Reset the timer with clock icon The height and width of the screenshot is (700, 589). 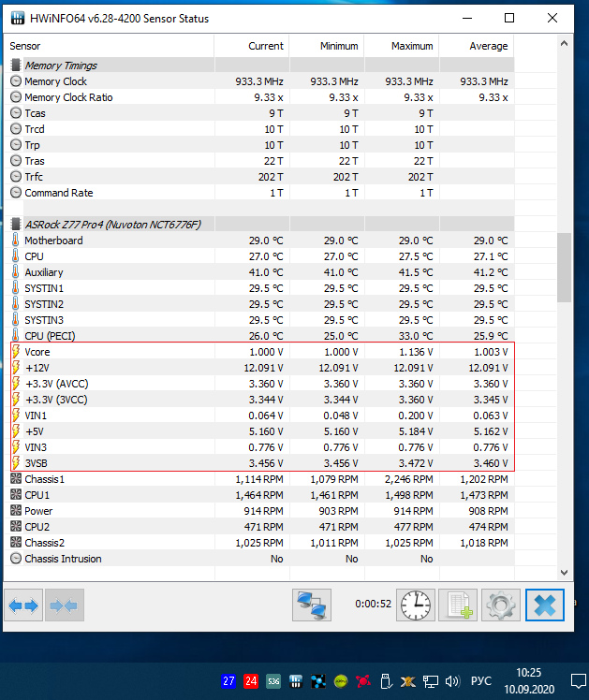416,605
